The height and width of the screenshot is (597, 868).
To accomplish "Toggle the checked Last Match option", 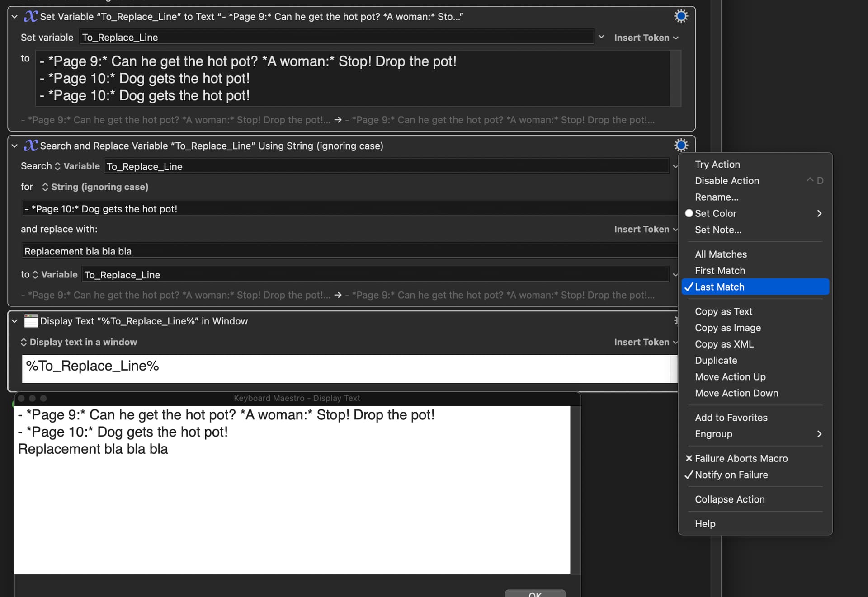I will pos(755,287).
